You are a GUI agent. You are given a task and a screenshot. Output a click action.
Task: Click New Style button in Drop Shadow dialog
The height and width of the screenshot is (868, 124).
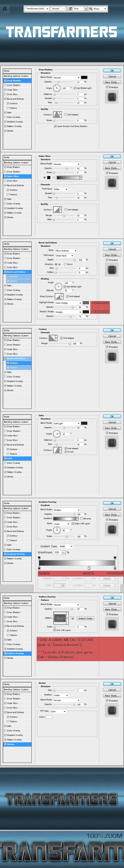pos(112,82)
